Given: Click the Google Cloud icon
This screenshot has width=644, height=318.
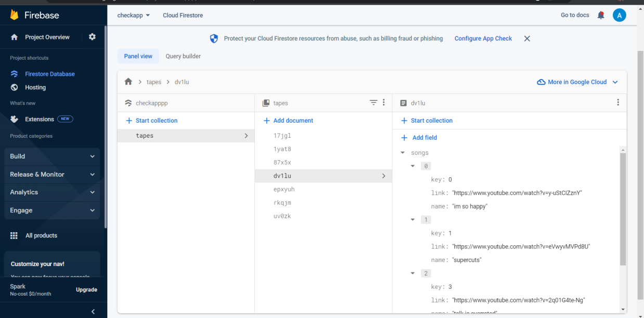Looking at the screenshot, I should (x=541, y=82).
